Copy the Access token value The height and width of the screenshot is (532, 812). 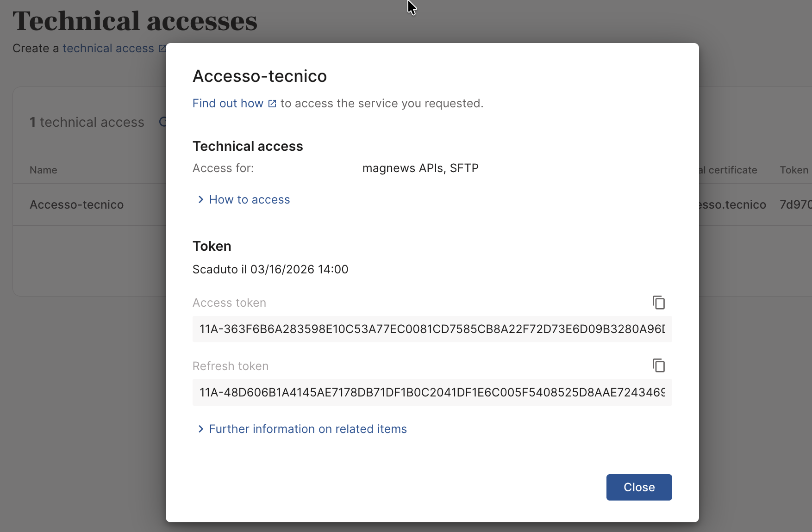point(659,303)
